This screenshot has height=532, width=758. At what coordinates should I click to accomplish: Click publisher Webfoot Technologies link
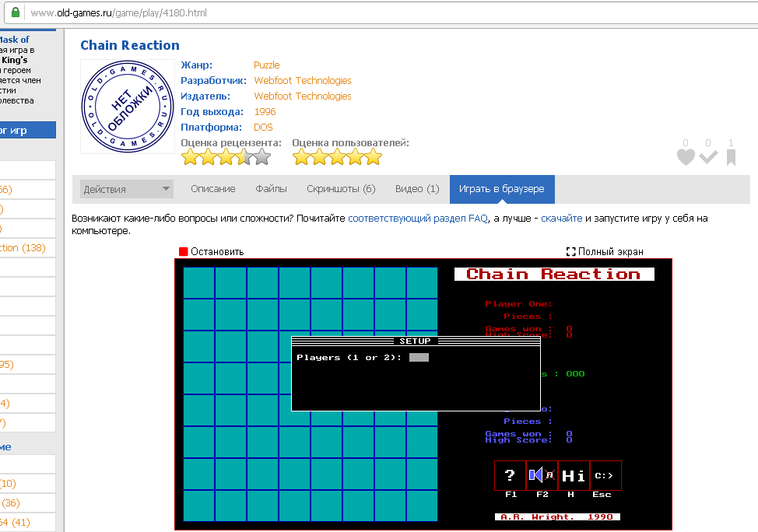click(x=303, y=96)
